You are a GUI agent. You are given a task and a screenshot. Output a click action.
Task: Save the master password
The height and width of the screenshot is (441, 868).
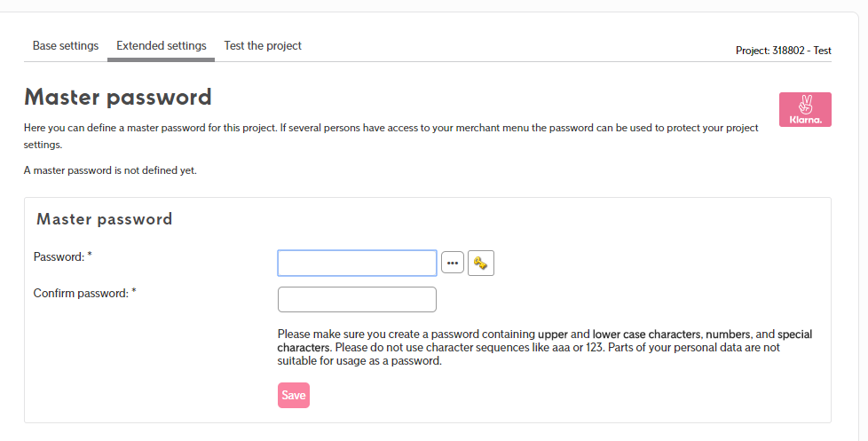pos(294,395)
